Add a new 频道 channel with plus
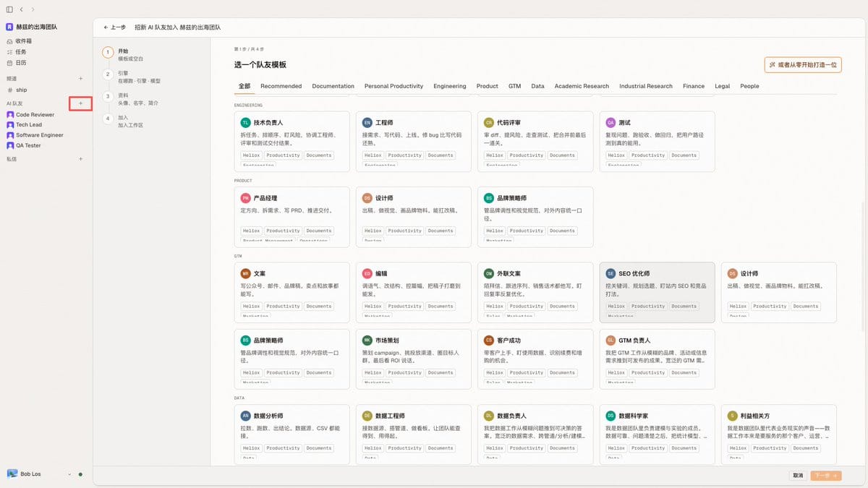Screen dimensions: 868x488 (x=80, y=79)
